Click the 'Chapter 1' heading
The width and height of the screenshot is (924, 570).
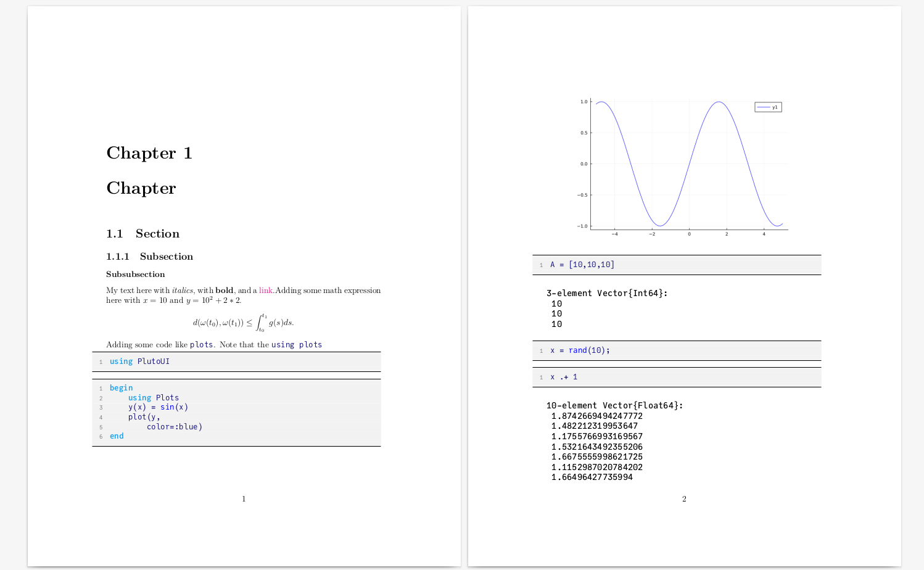[149, 153]
